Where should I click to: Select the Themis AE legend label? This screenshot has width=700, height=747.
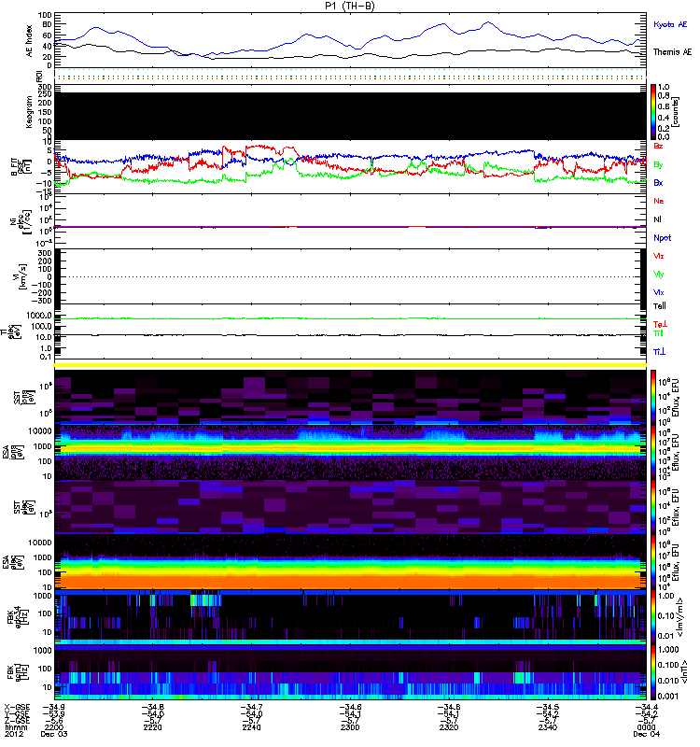[672, 52]
